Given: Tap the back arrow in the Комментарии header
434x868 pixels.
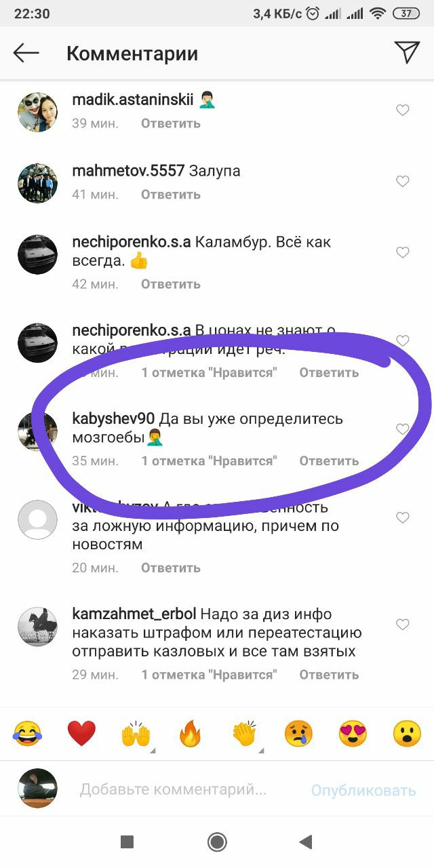Looking at the screenshot, I should (26, 53).
